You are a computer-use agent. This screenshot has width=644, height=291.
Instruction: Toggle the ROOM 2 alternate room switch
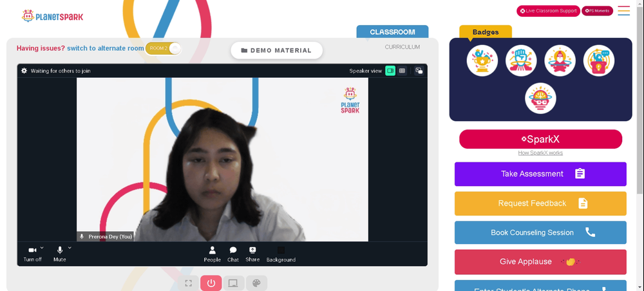click(163, 48)
